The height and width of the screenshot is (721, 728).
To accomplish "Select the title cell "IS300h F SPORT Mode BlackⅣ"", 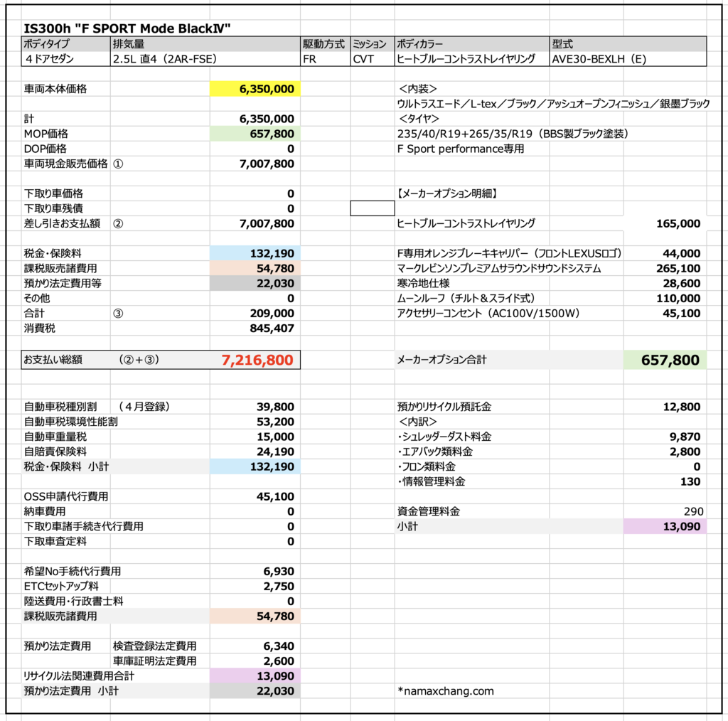I will click(x=127, y=28).
